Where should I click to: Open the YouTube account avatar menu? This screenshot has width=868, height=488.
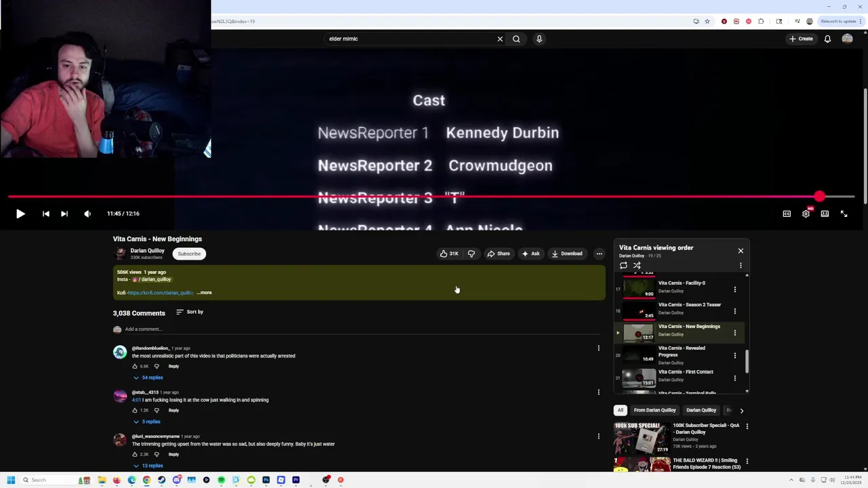point(847,39)
